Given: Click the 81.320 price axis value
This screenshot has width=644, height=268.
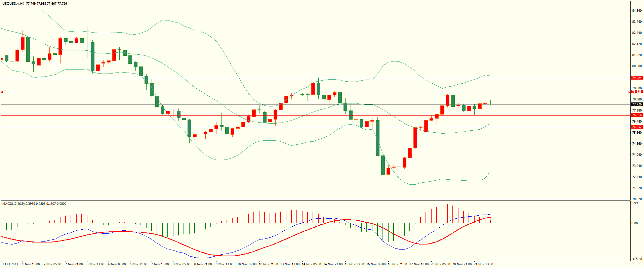Looking at the screenshot, I should 637,55.
